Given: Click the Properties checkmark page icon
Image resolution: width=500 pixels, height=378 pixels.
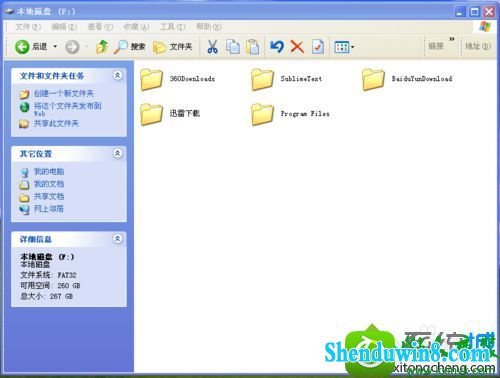Looking at the screenshot, I should point(317,47).
